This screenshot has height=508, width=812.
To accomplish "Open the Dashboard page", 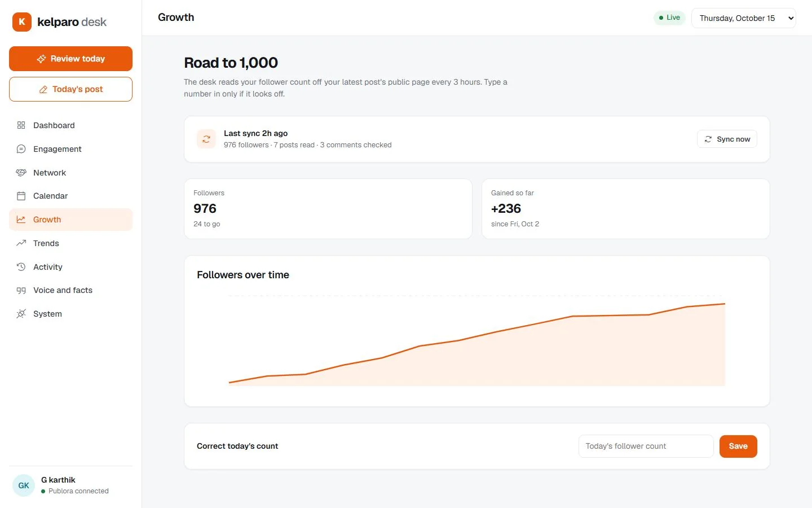I will (x=70, y=125).
